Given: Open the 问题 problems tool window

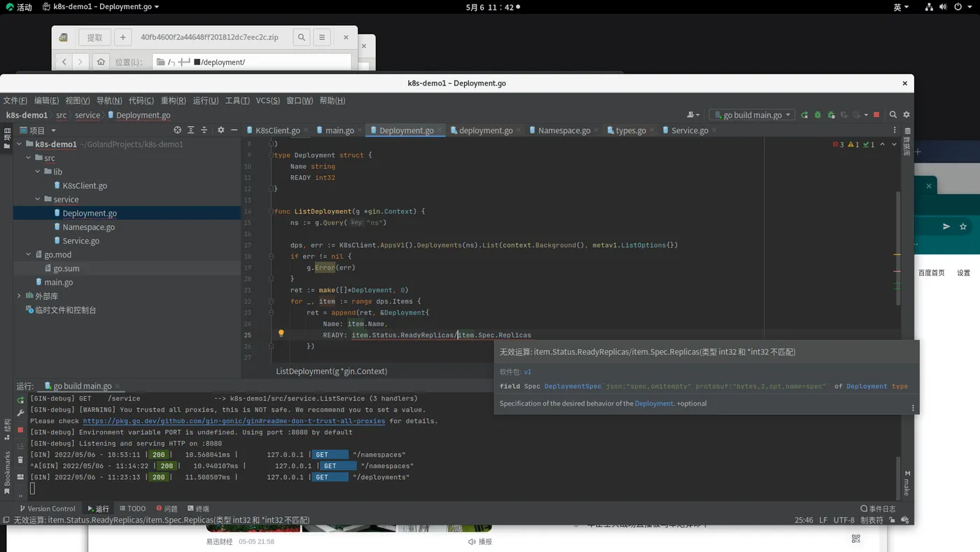Looking at the screenshot, I should [x=167, y=509].
